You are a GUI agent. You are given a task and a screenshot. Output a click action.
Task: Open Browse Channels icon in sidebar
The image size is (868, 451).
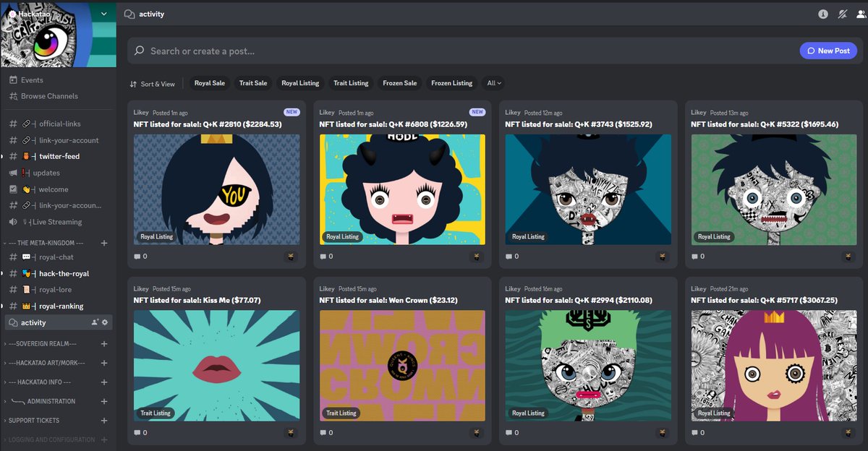point(13,96)
